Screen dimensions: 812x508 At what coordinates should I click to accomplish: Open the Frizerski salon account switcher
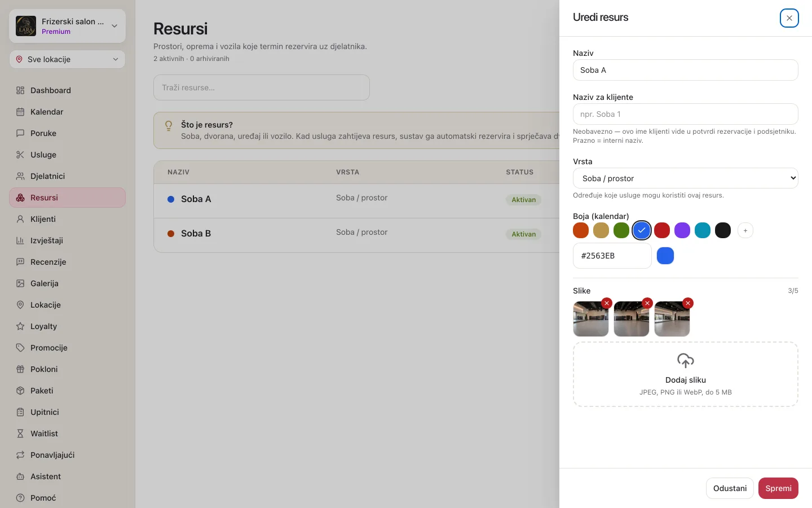click(67, 26)
